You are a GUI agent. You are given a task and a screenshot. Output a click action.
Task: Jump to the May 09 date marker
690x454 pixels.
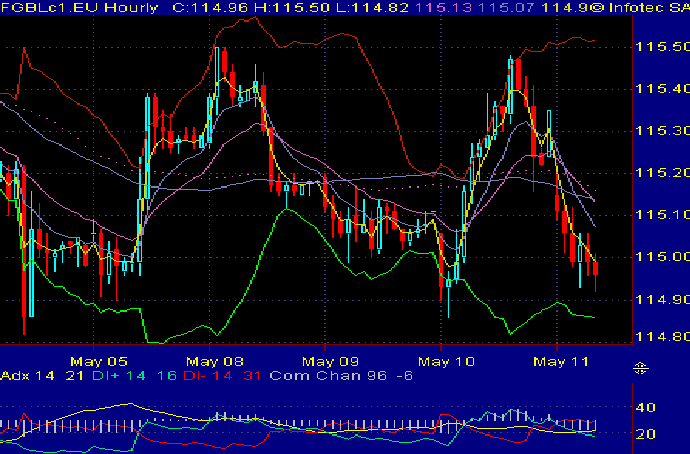tap(330, 360)
